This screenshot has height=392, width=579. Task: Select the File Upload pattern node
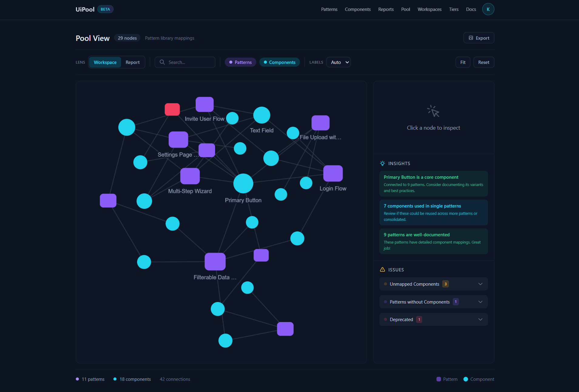321,123
